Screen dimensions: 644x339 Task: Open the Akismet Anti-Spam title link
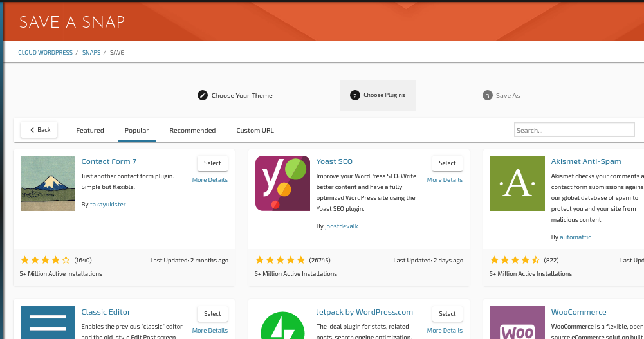click(x=586, y=161)
